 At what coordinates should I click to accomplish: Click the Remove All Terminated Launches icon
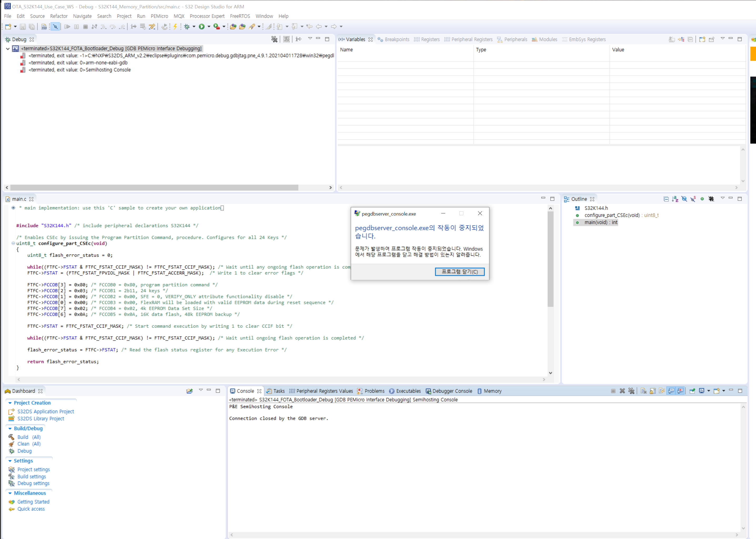[x=275, y=39]
